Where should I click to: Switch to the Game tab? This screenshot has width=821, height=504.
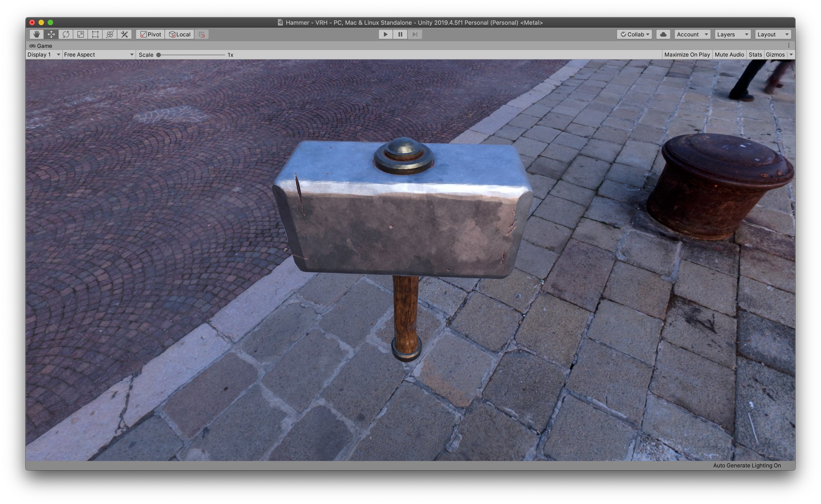click(x=41, y=46)
